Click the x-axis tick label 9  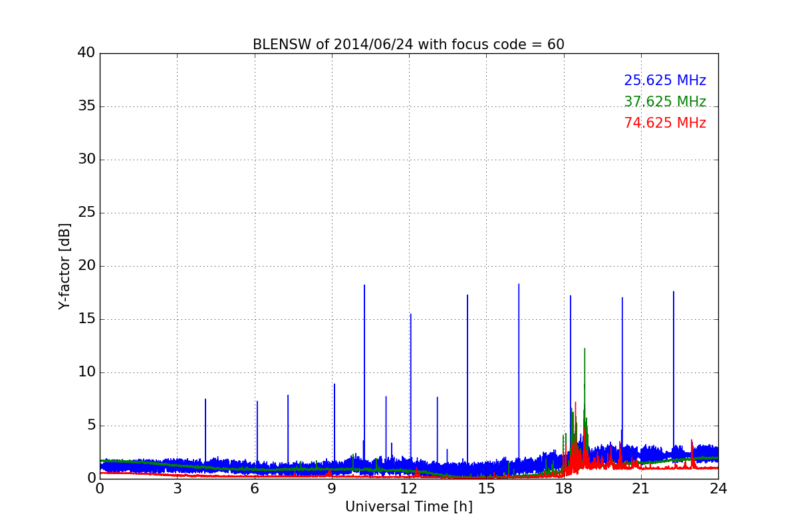click(x=332, y=489)
